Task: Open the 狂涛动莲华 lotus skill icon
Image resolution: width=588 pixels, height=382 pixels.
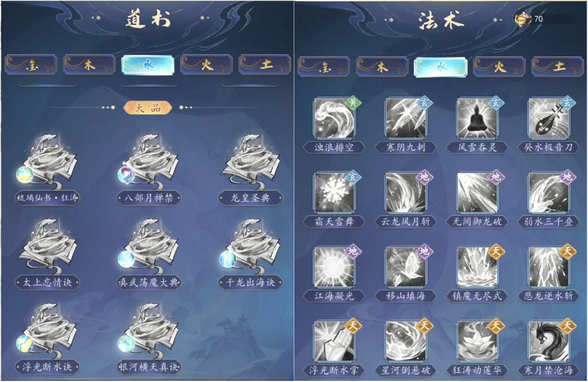Action: click(x=477, y=342)
